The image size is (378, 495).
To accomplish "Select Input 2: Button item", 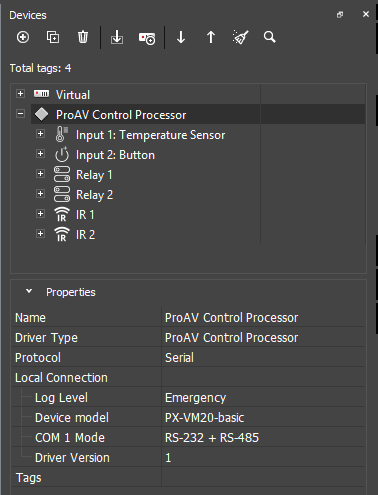I will pos(115,155).
